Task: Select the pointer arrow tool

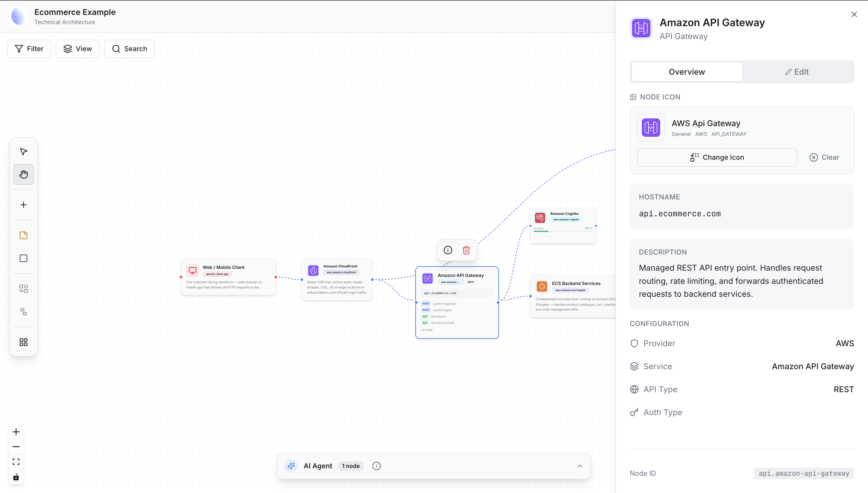Action: (23, 151)
